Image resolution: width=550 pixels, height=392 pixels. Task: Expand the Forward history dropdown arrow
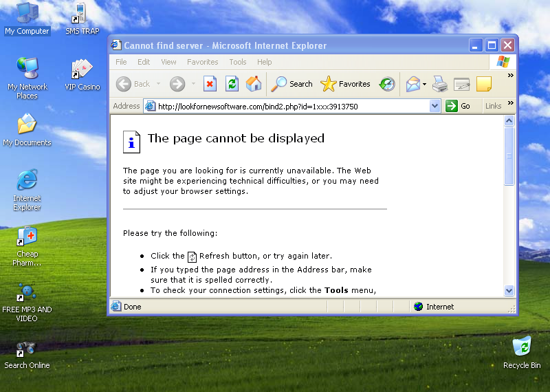tap(193, 83)
